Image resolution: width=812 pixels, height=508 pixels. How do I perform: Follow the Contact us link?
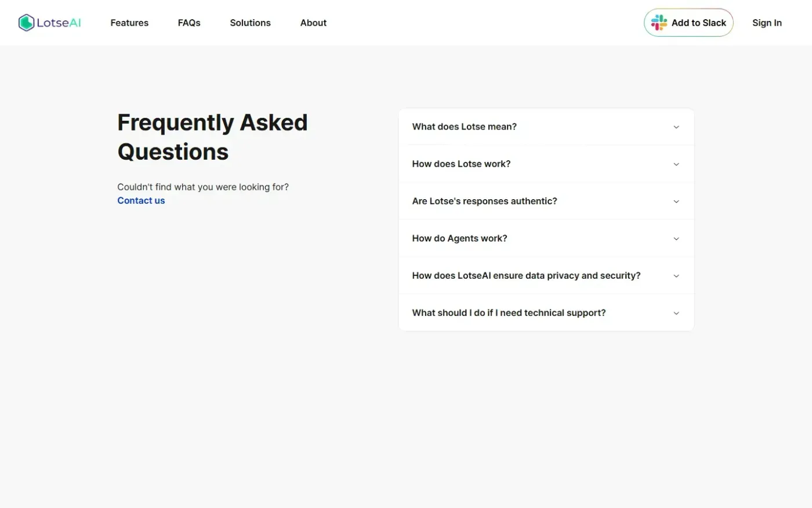click(x=141, y=200)
